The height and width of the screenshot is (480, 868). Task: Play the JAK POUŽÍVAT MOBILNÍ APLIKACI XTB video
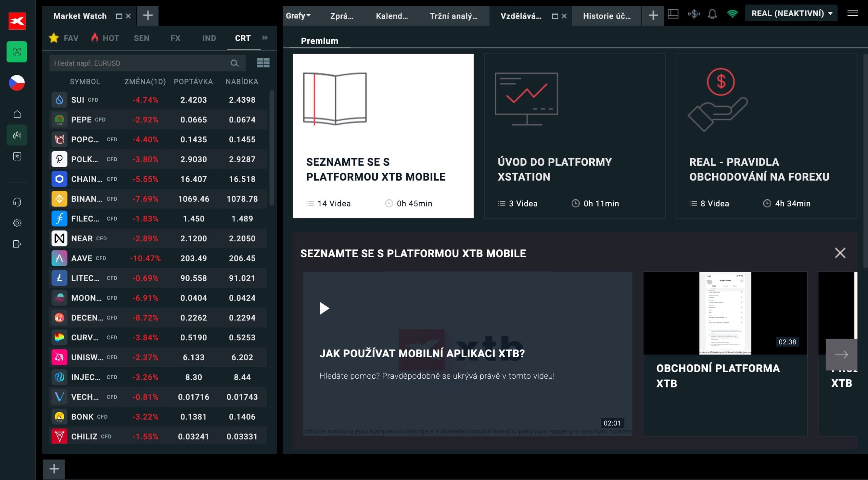click(x=324, y=308)
